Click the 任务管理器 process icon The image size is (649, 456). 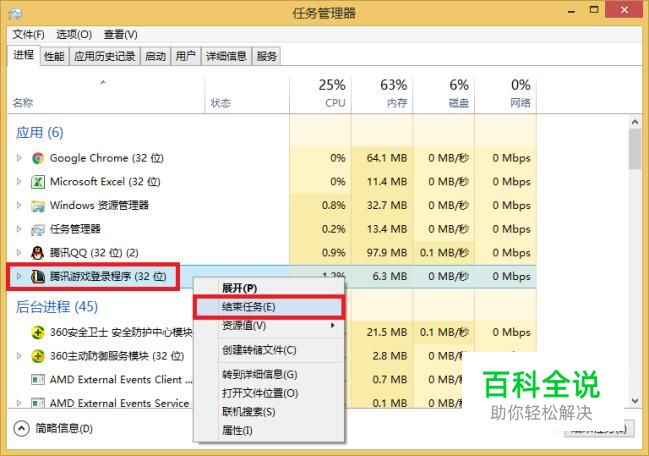[38, 229]
